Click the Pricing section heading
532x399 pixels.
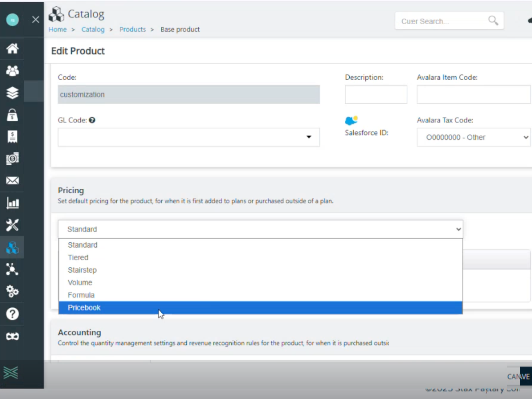click(71, 190)
